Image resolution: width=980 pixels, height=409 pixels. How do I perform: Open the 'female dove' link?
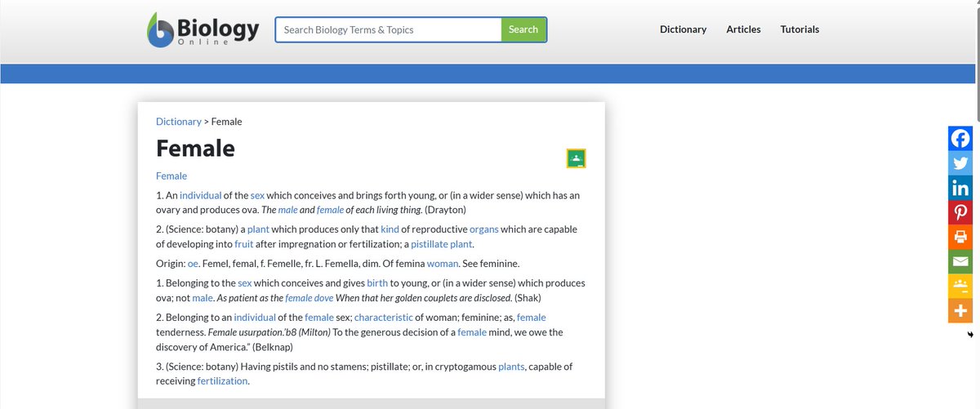point(309,298)
